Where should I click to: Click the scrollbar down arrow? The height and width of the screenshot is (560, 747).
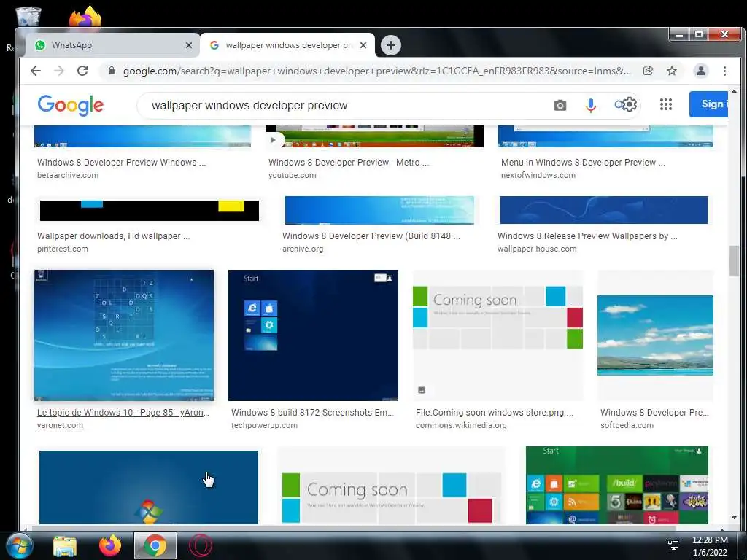coord(734,518)
